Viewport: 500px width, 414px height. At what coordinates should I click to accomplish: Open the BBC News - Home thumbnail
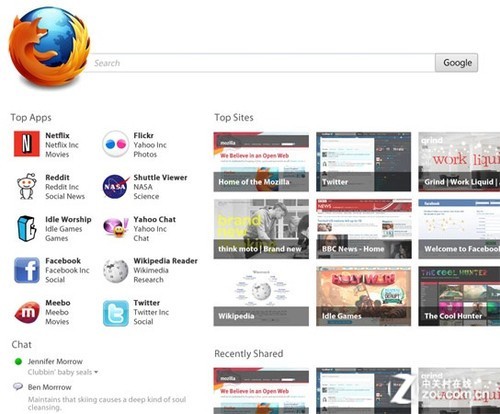tap(363, 229)
